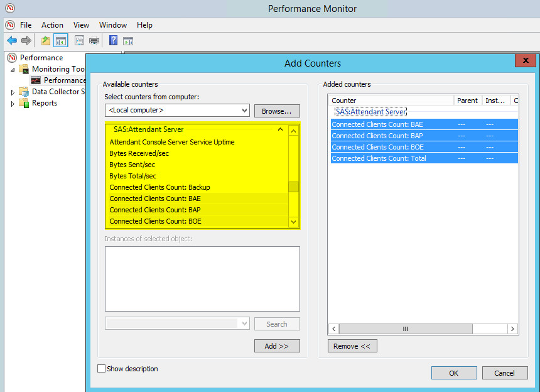Click the Remove << button
Image resolution: width=540 pixels, height=392 pixels.
(x=352, y=346)
